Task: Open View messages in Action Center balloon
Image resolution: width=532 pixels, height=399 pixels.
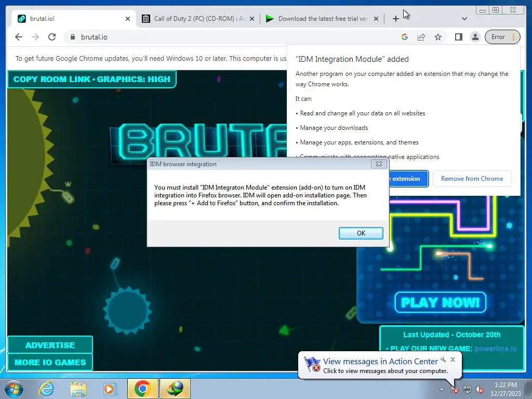Action: (x=380, y=362)
